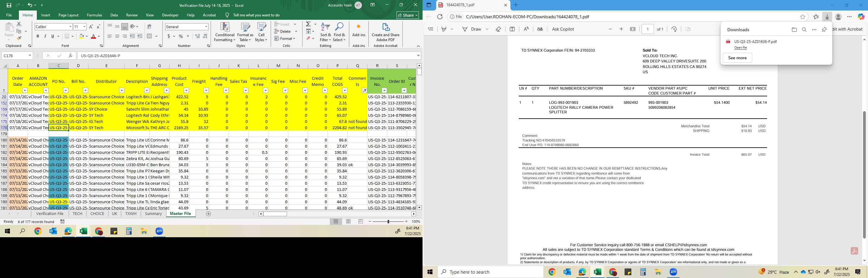Click the Center align icon

point(117,36)
